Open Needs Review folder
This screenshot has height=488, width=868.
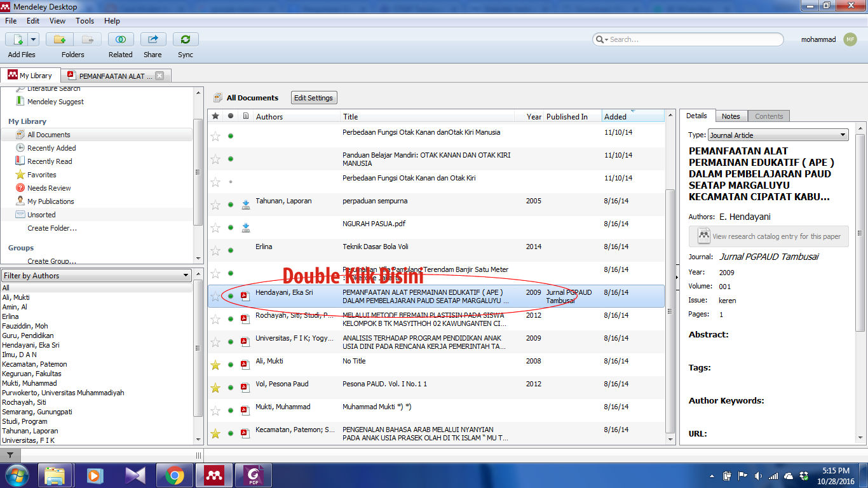pos(49,188)
